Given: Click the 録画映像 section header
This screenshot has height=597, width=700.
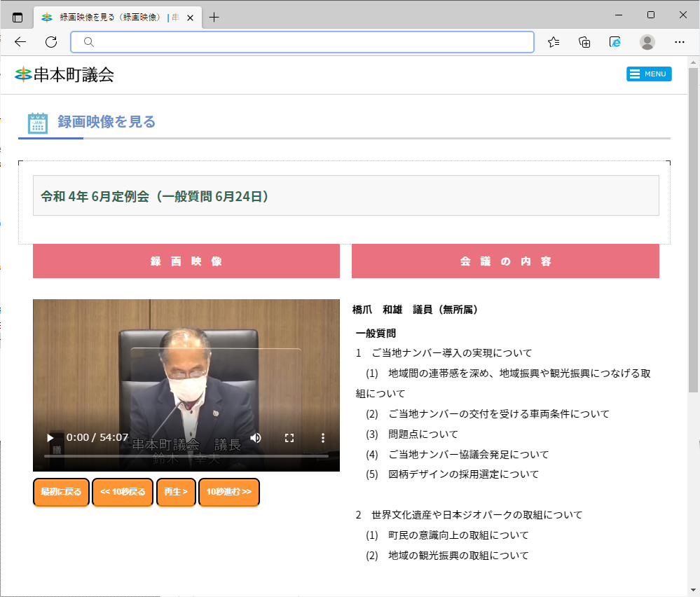Looking at the screenshot, I should (x=186, y=261).
